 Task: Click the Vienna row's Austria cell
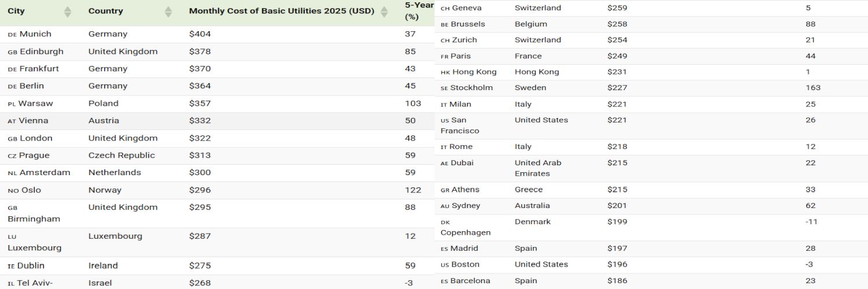[104, 121]
